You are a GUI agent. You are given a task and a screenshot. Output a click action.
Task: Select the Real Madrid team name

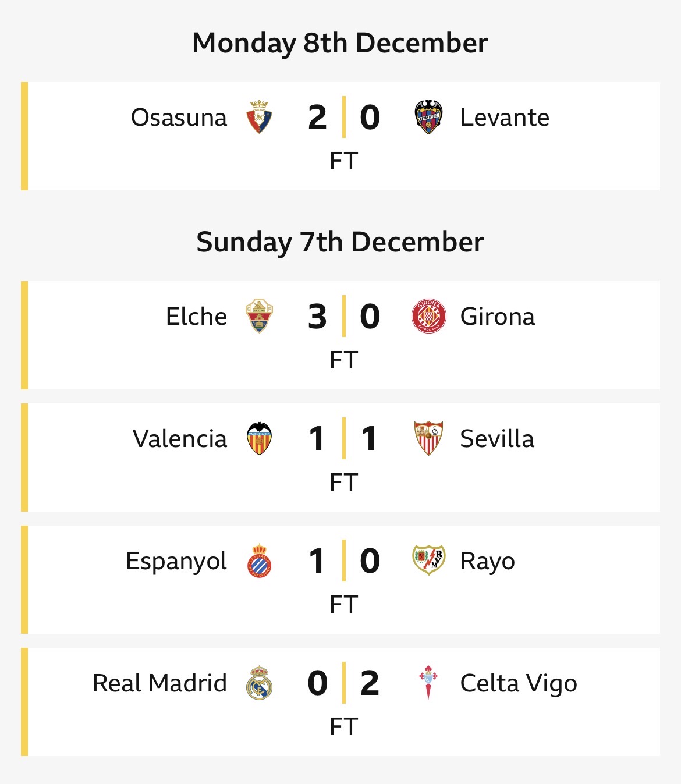tap(159, 683)
